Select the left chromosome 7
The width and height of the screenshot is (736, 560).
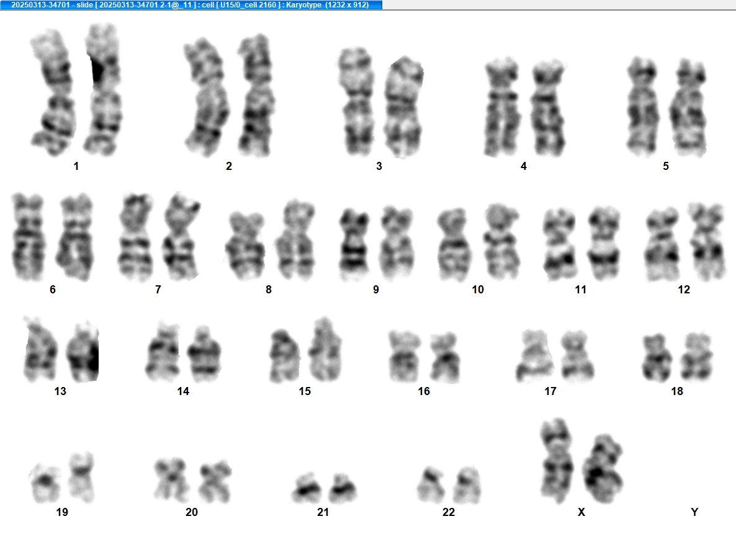(x=136, y=237)
